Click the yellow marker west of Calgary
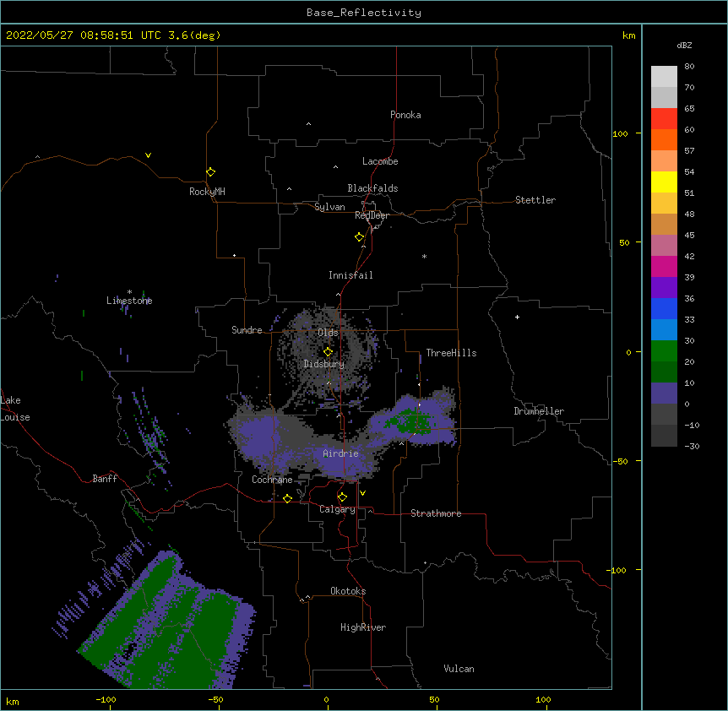The height and width of the screenshot is (711, 728). click(x=287, y=498)
